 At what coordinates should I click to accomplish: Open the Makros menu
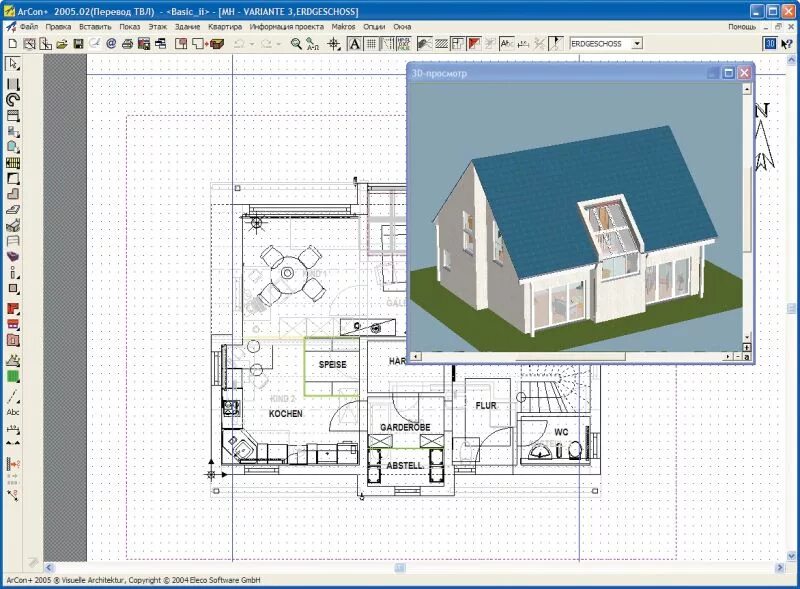[x=343, y=27]
